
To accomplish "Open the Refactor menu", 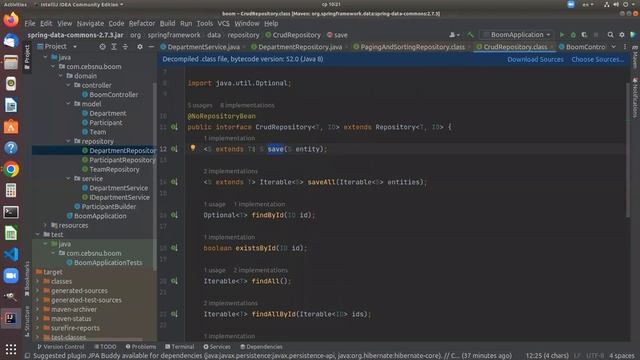I will (142, 24).
